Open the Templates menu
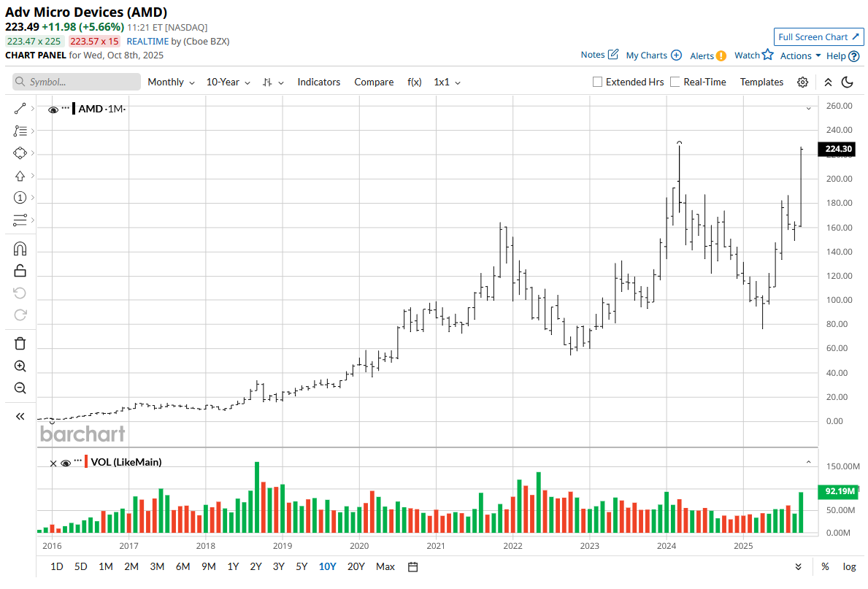Image resolution: width=868 pixels, height=589 pixels. click(761, 82)
